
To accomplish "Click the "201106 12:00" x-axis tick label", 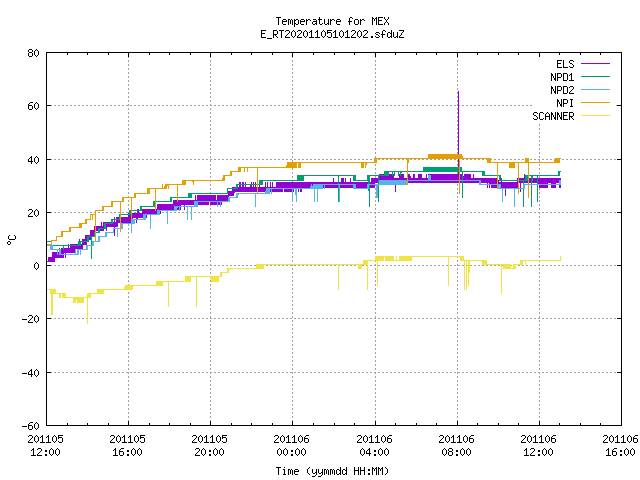I will point(538,446).
